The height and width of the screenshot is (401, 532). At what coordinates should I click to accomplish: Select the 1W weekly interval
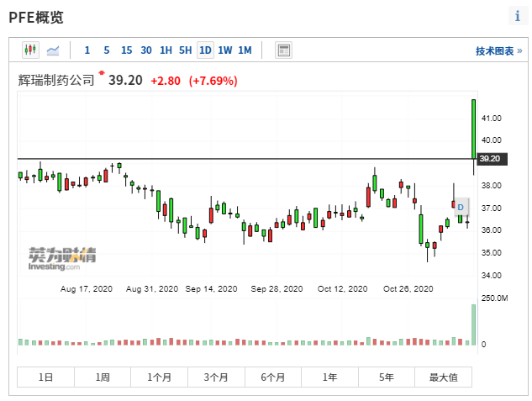click(225, 50)
